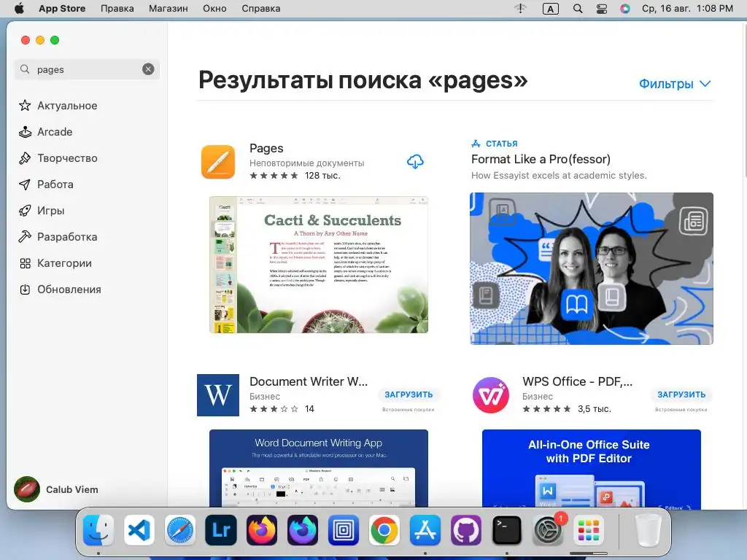Open the Магазин menu

tap(169, 9)
